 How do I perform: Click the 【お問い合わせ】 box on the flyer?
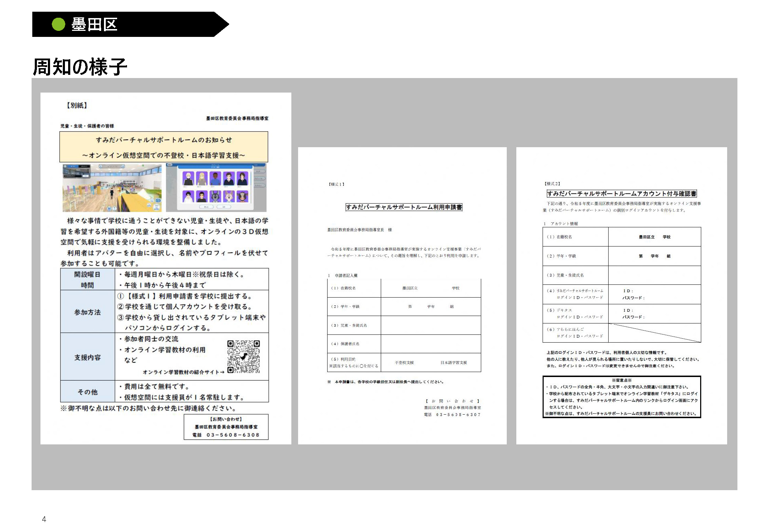[x=226, y=427]
